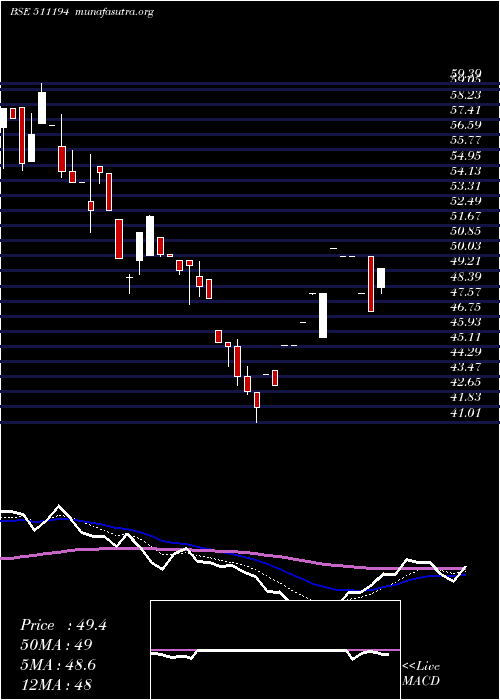Click the BSE 511194 title text
Viewport: 500px width, 700px height.
point(39,12)
